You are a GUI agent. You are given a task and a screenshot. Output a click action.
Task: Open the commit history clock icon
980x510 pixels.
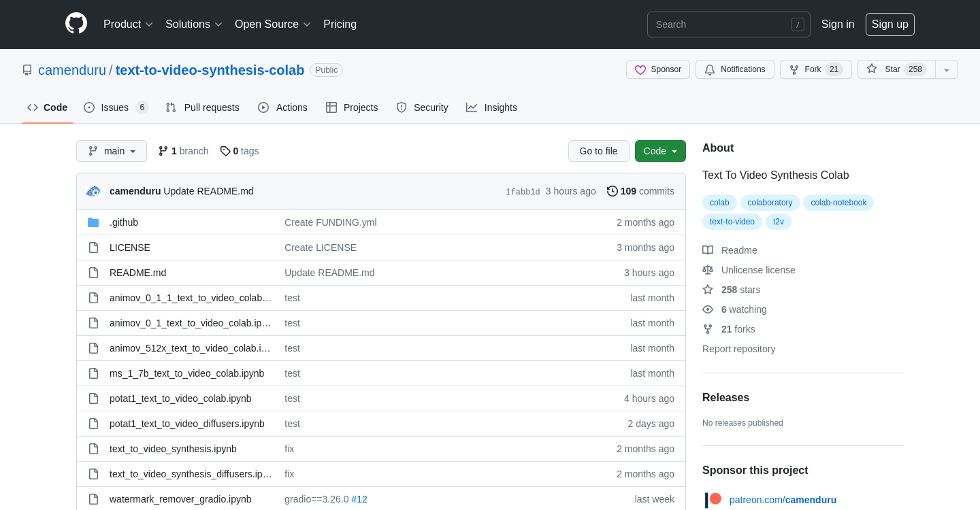612,191
